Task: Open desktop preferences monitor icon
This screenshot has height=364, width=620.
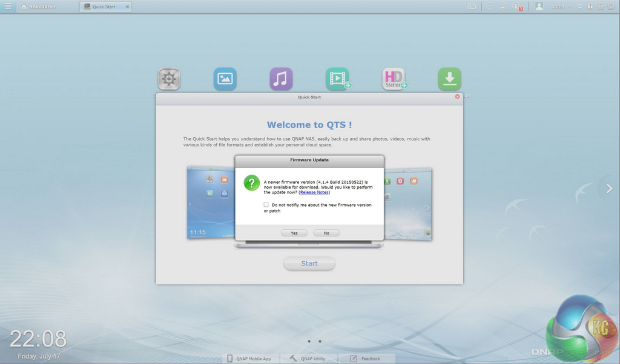Action: point(611,7)
